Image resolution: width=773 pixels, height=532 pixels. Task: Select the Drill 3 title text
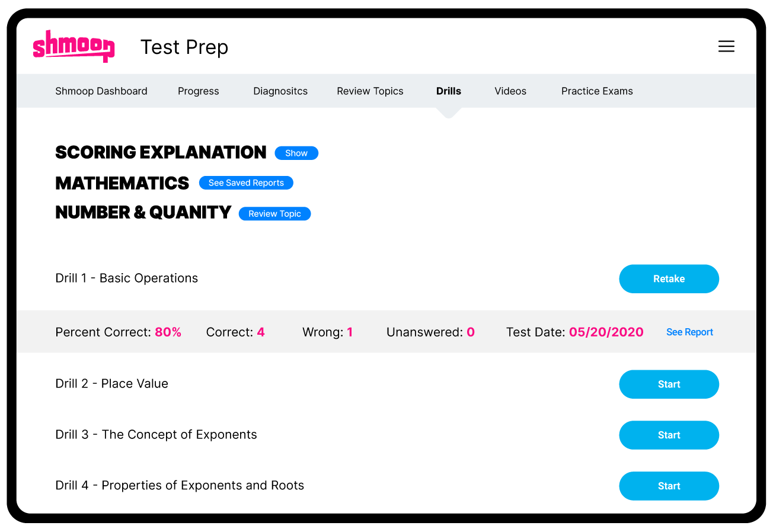[x=156, y=435]
